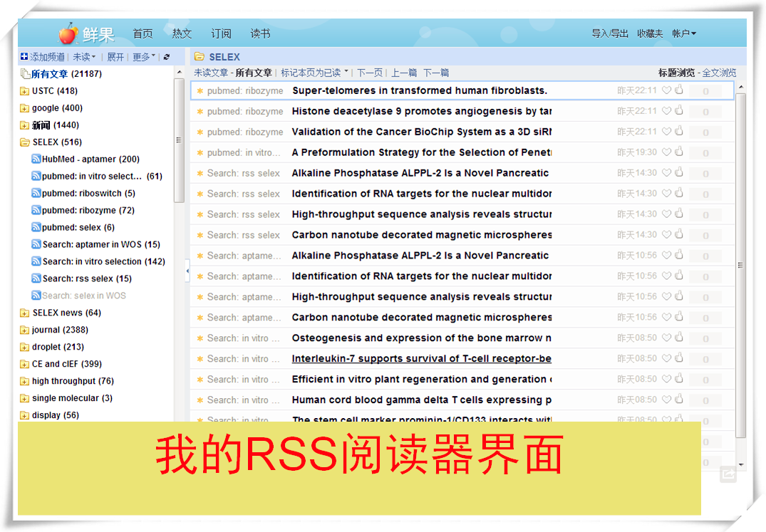Viewport: 766px width, 532px height.
Task: Star the Histone deacetylase 9 article
Action: pyautogui.click(x=200, y=112)
